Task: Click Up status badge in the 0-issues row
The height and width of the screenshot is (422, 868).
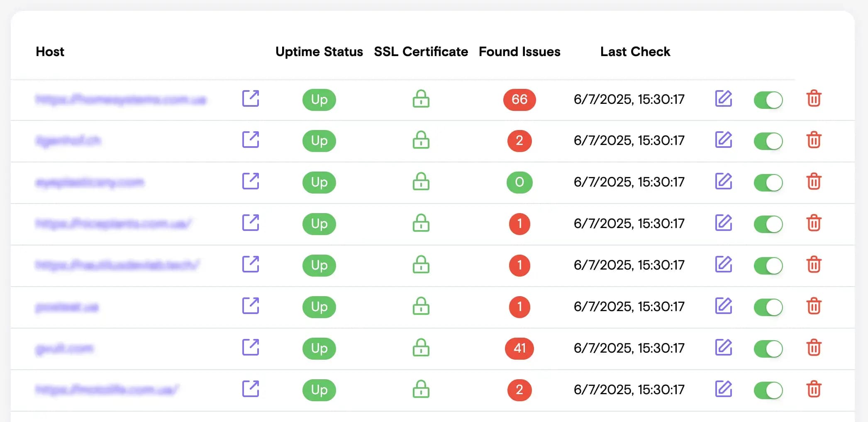Action: click(x=319, y=182)
